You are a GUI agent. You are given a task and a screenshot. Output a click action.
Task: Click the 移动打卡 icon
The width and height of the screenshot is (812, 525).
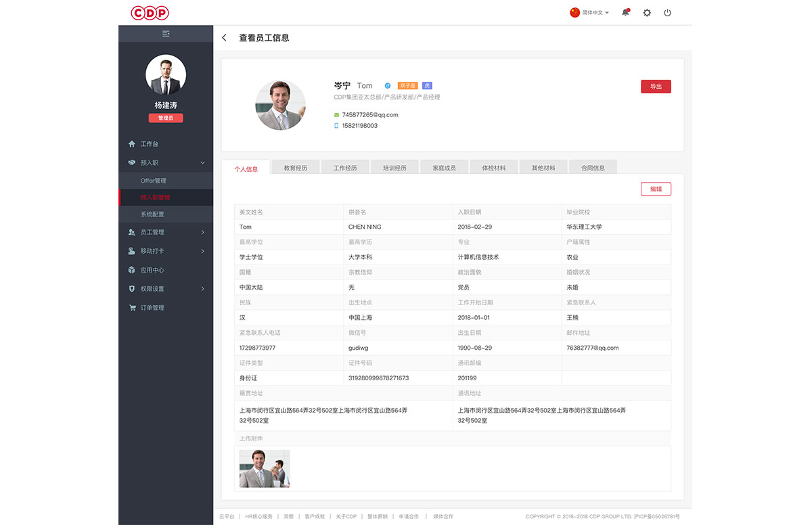(x=132, y=251)
